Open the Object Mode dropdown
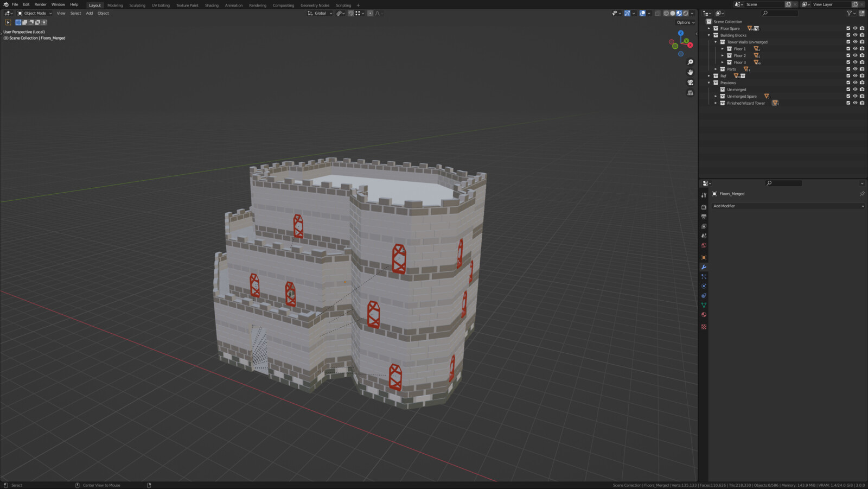The width and height of the screenshot is (868, 489). 35,13
